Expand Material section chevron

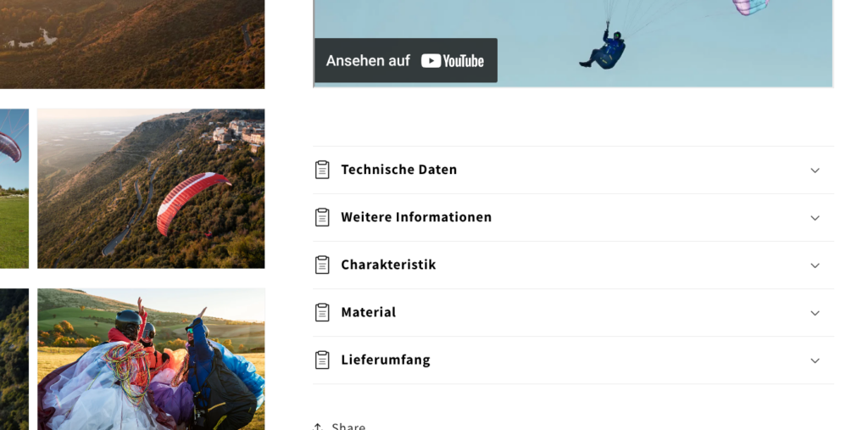click(x=815, y=313)
